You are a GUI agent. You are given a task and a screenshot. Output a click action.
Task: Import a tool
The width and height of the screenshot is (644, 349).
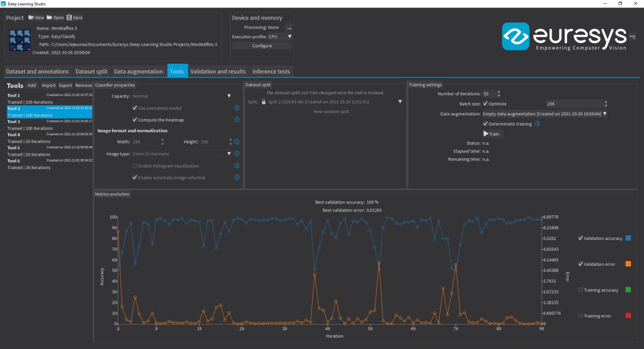coord(48,85)
